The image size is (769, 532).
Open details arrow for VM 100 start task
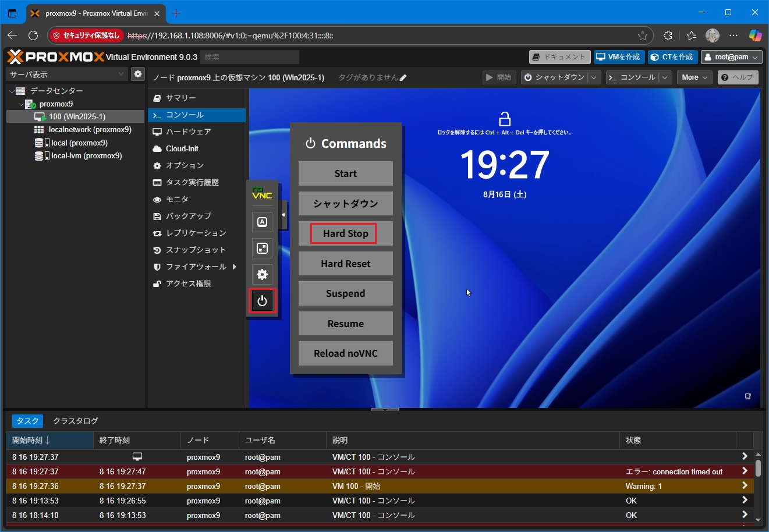point(745,485)
